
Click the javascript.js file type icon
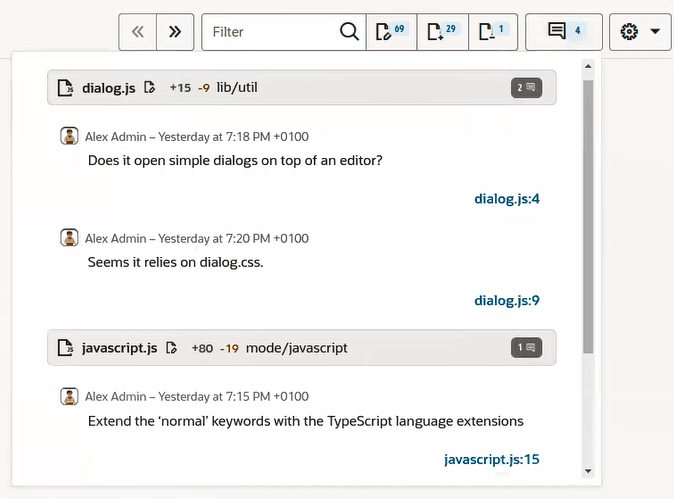(x=65, y=348)
